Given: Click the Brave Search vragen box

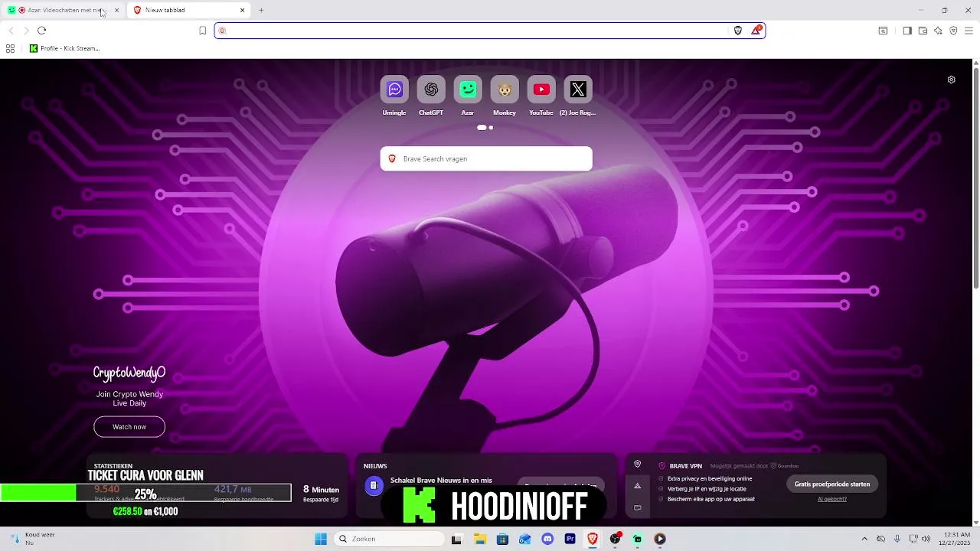Looking at the screenshot, I should pos(486,158).
